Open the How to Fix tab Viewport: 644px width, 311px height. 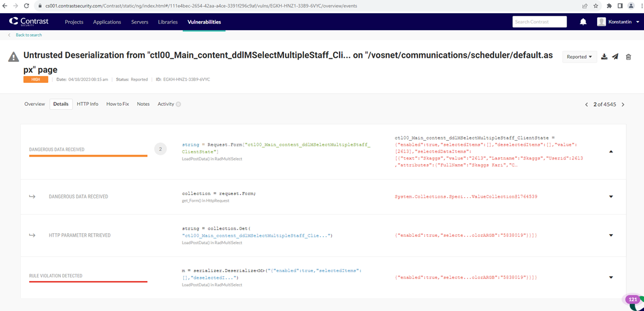click(x=117, y=104)
